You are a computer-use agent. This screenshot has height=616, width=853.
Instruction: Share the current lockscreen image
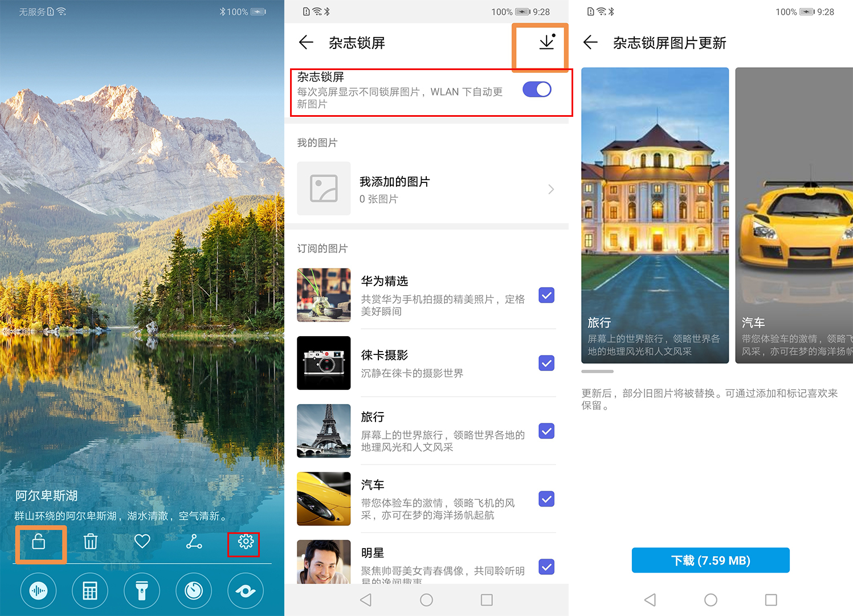194,542
